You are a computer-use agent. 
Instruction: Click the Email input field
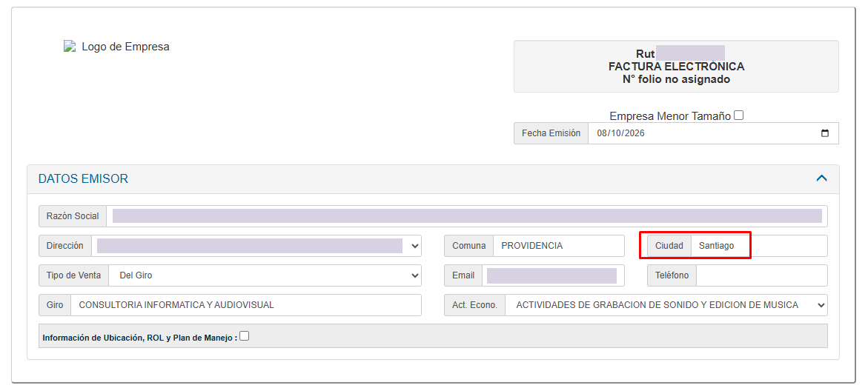point(553,275)
